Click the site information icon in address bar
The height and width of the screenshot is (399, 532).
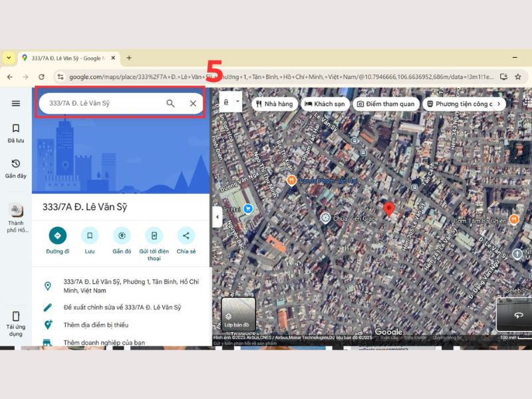(61, 76)
